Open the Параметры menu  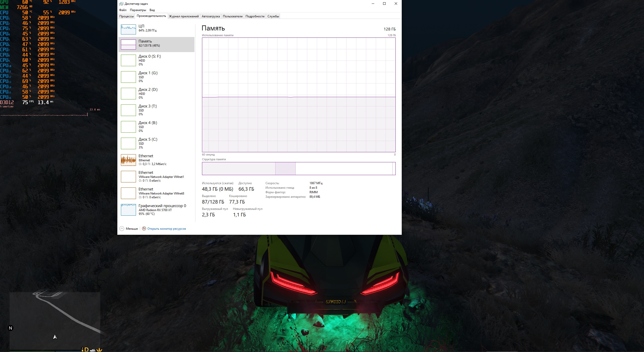pyautogui.click(x=138, y=10)
